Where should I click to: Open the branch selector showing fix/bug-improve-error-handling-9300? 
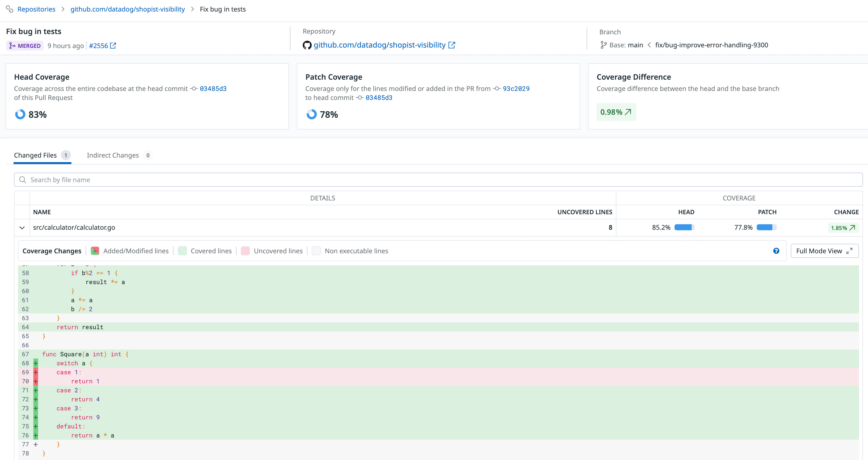click(712, 45)
